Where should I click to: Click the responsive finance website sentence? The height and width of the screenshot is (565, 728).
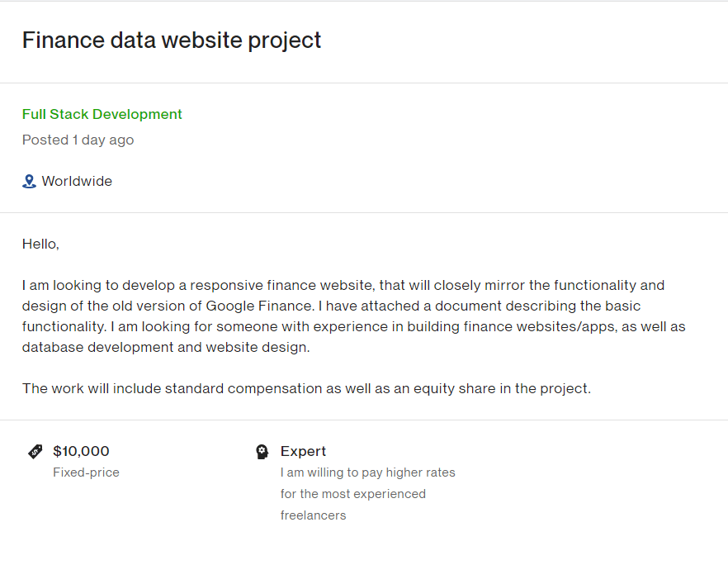tap(343, 285)
